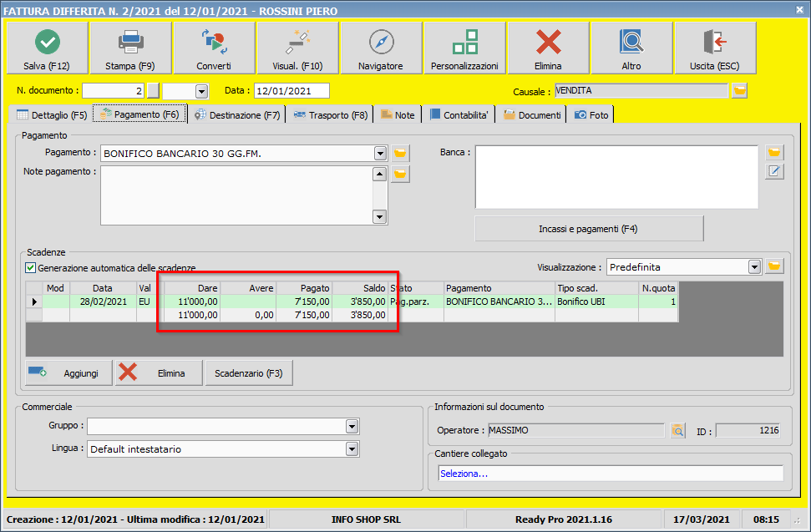Open the Gruppo dropdown
811x532 pixels.
click(352, 426)
